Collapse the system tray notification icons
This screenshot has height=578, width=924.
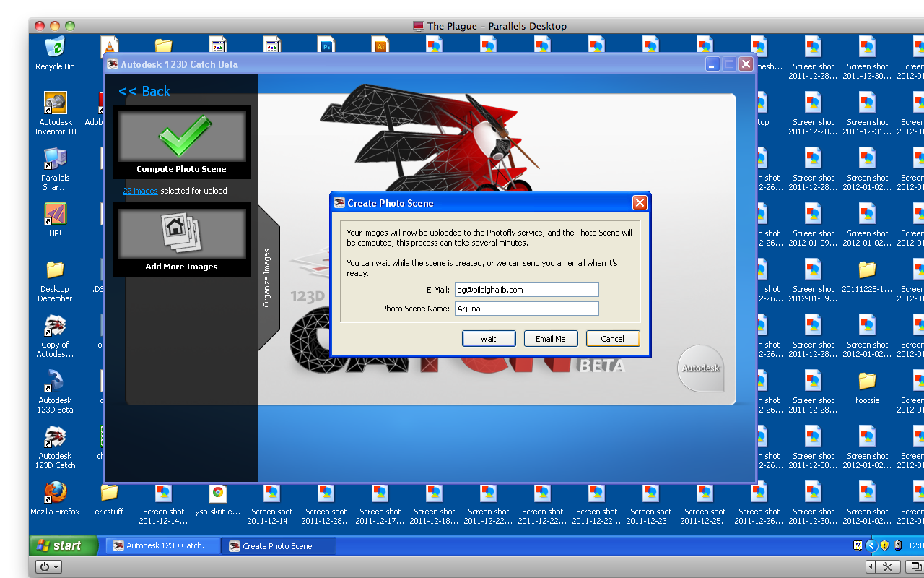(x=871, y=545)
